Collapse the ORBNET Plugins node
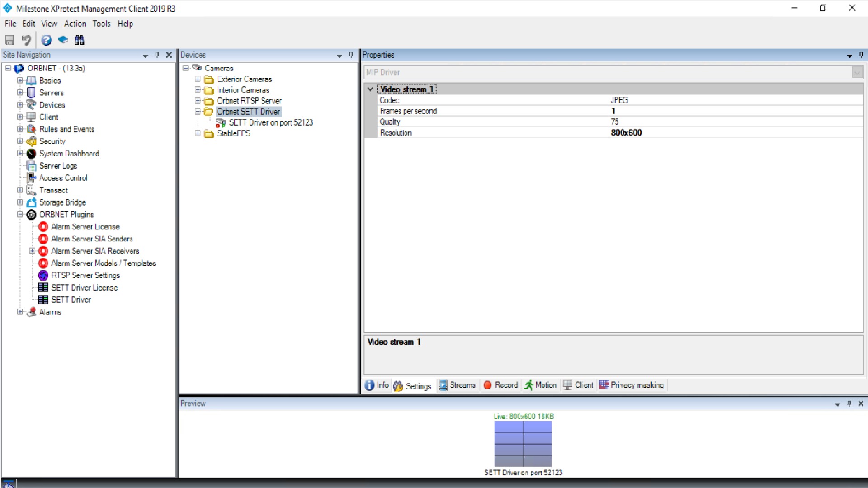Viewport: 868px width, 488px height. tap(20, 215)
